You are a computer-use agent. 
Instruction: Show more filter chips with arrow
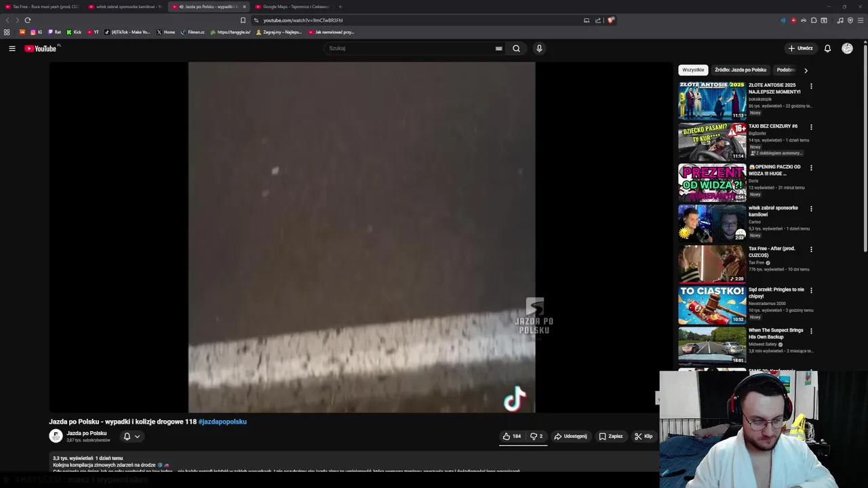tap(806, 70)
